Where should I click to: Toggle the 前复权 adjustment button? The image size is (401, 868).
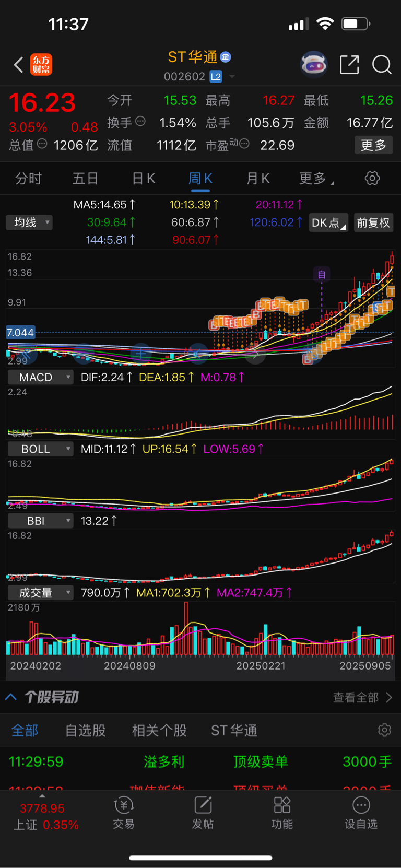[373, 223]
